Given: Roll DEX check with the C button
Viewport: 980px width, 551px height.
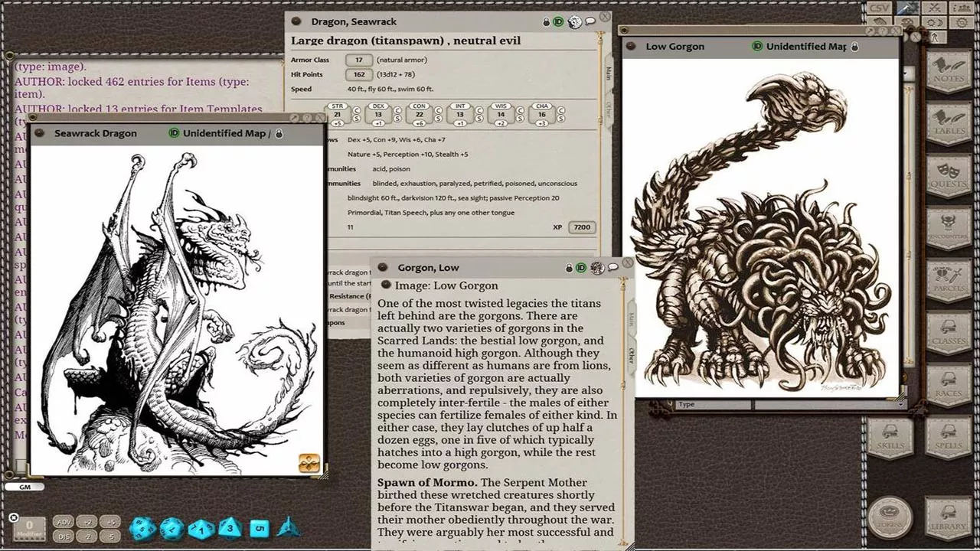Looking at the screenshot, I should click(397, 110).
